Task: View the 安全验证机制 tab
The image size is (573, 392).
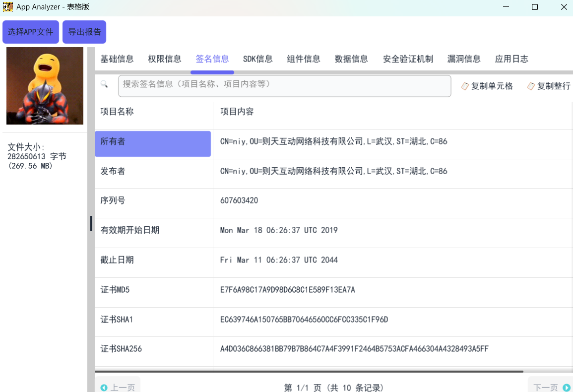Action: [408, 59]
